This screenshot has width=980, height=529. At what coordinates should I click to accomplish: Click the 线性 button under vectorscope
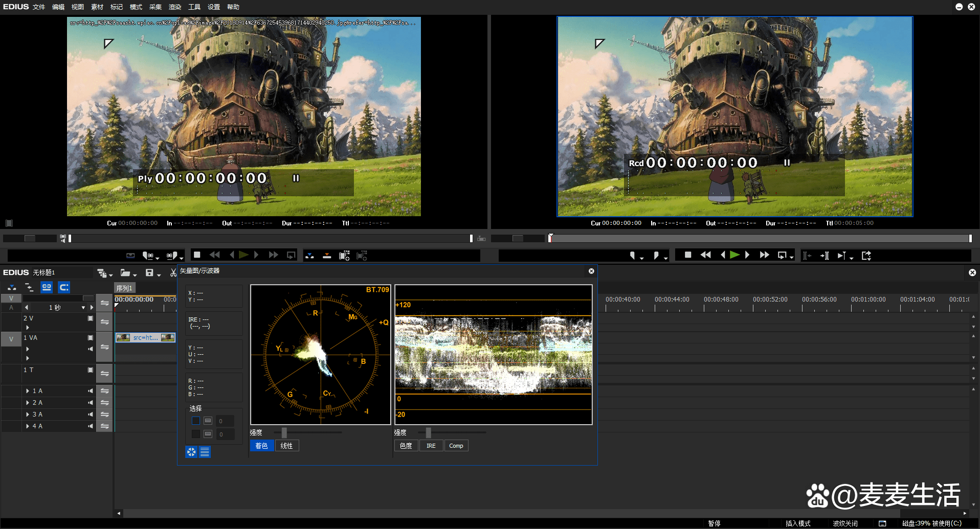(287, 446)
